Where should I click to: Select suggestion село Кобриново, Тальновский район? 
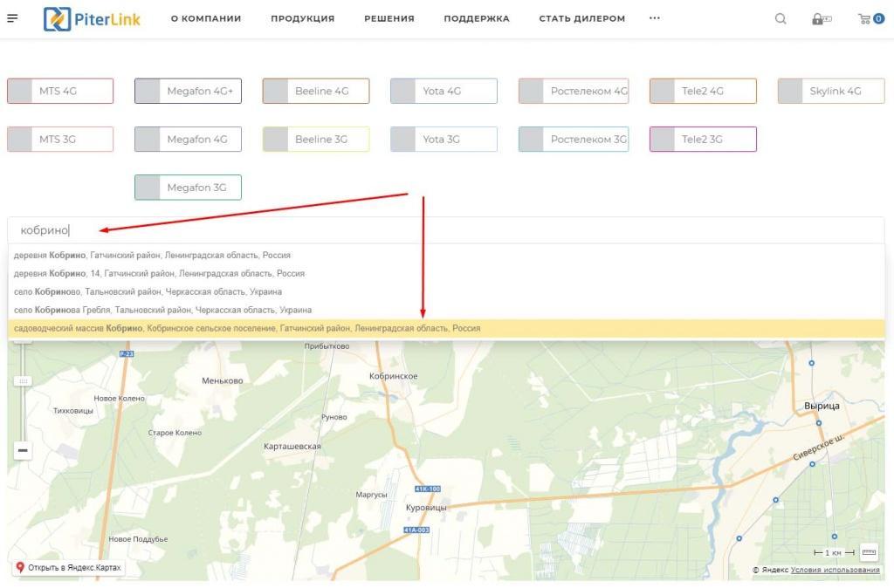pyautogui.click(x=446, y=291)
